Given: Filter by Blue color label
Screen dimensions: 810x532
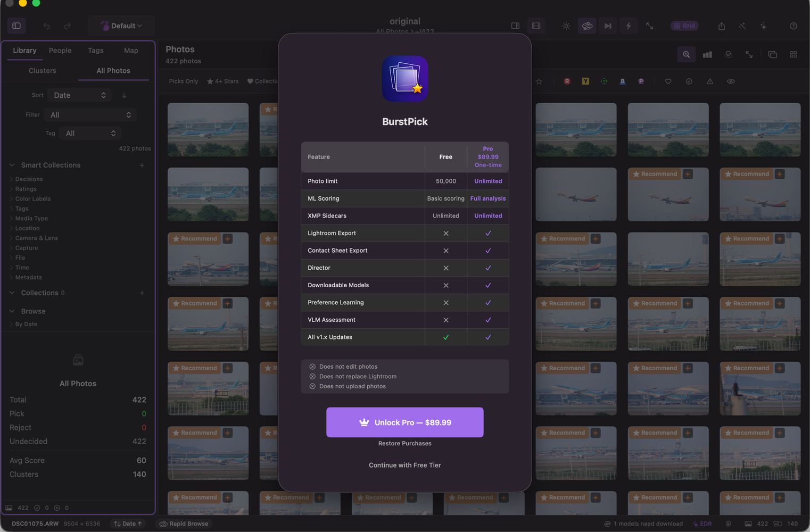Looking at the screenshot, I should (623, 81).
